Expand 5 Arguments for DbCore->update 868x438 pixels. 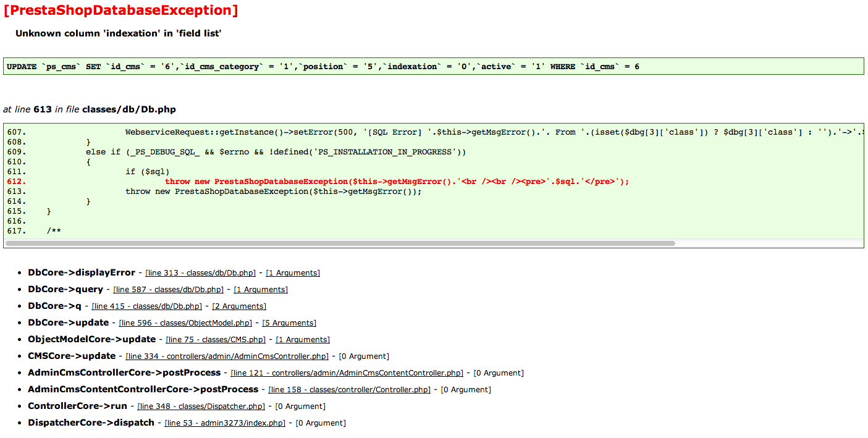tap(289, 323)
